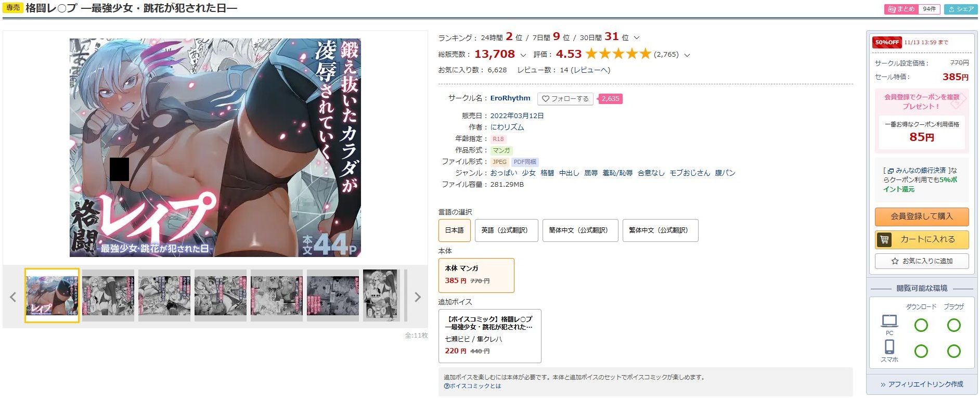Image resolution: width=980 pixels, height=398 pixels.
Task: Select 日本語 language option
Action: click(x=455, y=230)
